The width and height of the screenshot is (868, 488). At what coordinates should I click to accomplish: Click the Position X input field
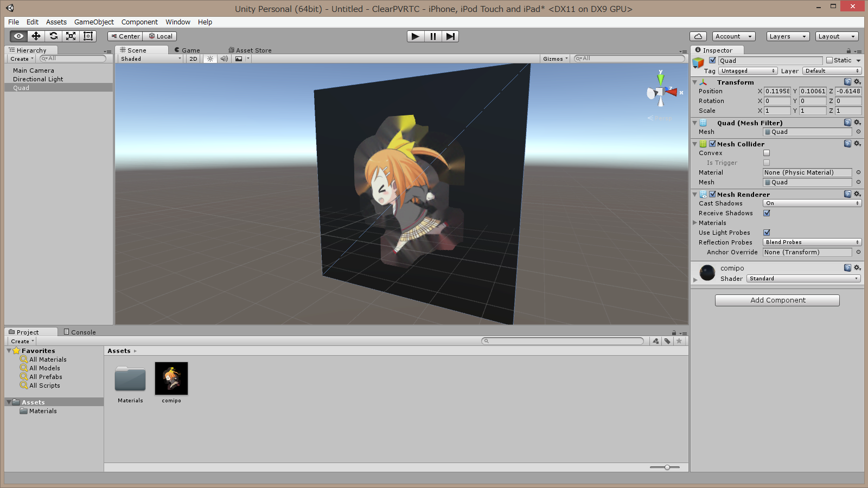(777, 91)
